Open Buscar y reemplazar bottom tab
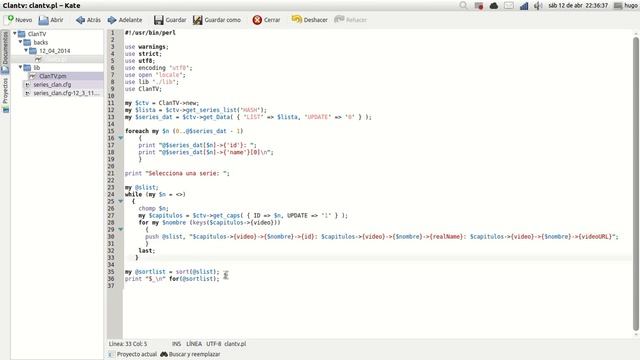 click(x=190, y=354)
